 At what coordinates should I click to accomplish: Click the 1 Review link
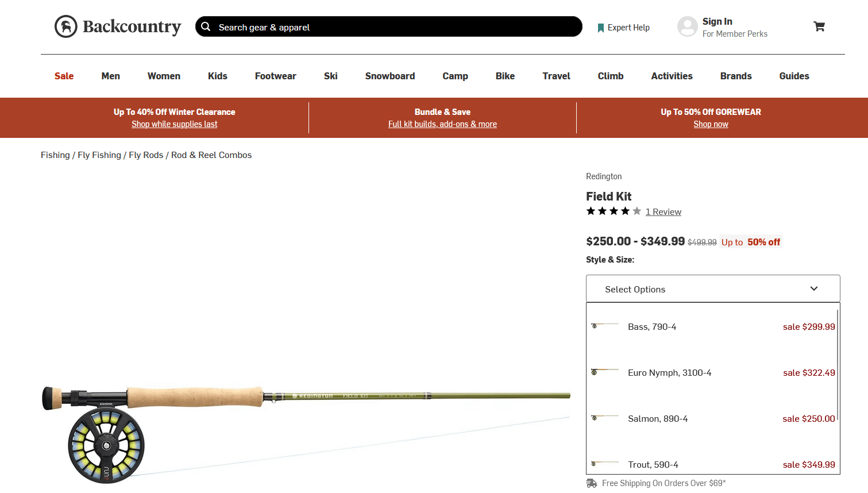click(663, 212)
